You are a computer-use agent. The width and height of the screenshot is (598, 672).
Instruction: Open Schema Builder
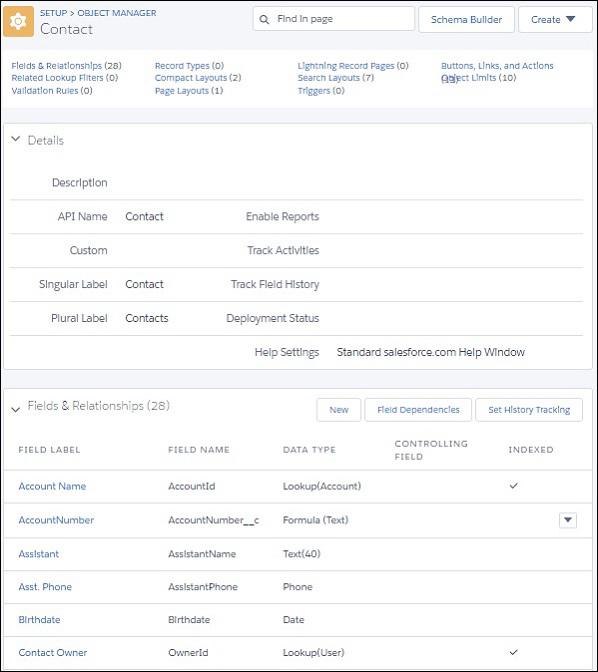pos(466,19)
